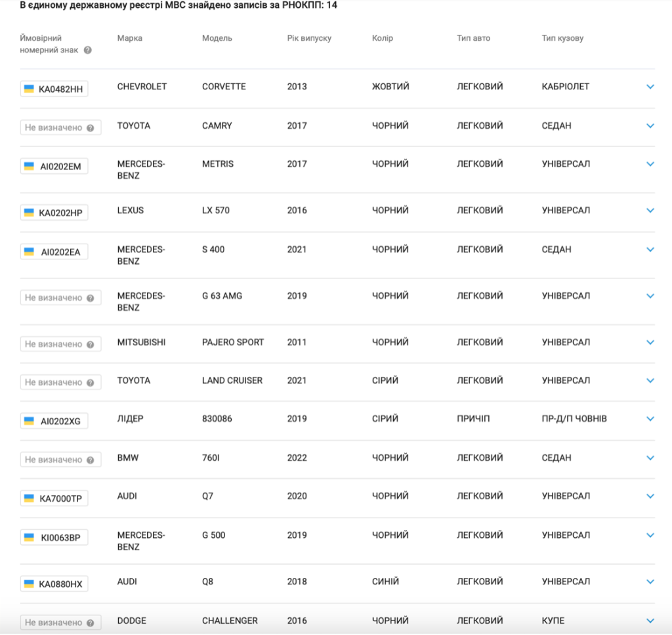Click question icon in Toyota Camry plate field
The width and height of the screenshot is (672, 635).
click(90, 128)
